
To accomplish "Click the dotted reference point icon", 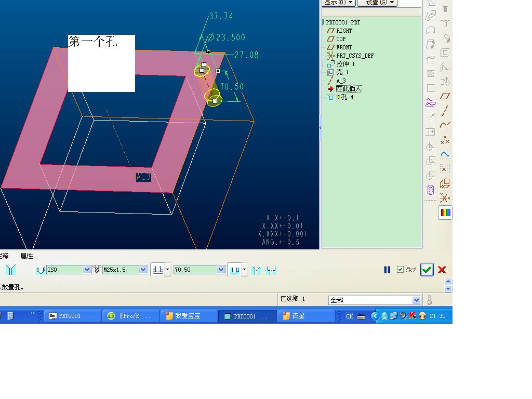I will pos(445,169).
